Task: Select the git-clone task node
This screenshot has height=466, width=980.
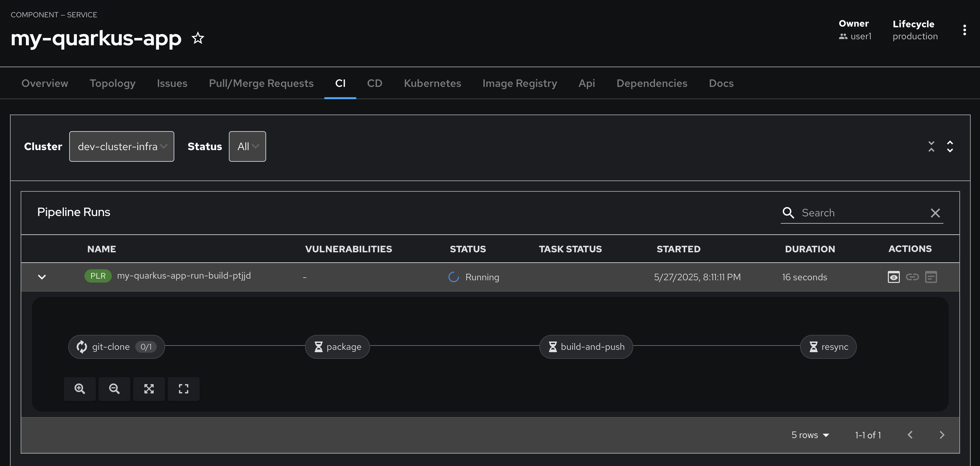Action: [116, 347]
